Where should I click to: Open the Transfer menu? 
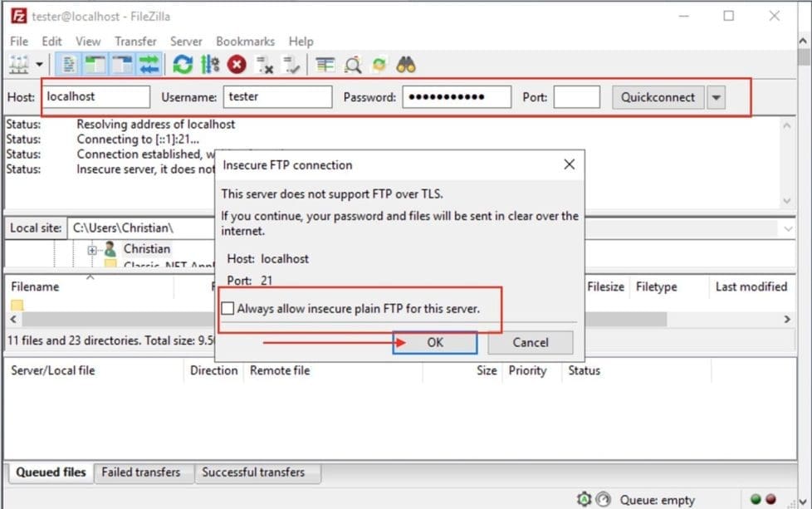135,41
